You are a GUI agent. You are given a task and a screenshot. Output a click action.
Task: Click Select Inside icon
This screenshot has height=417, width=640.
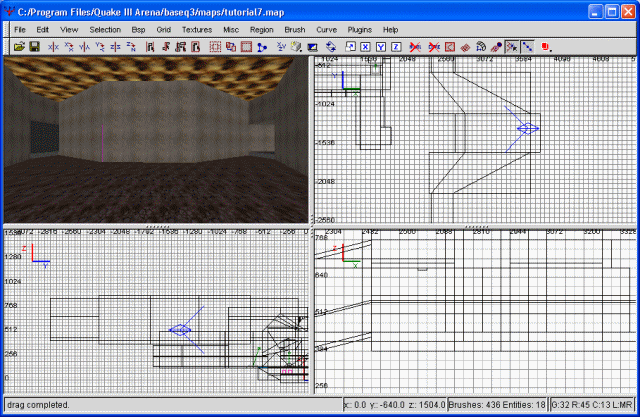(x=196, y=47)
